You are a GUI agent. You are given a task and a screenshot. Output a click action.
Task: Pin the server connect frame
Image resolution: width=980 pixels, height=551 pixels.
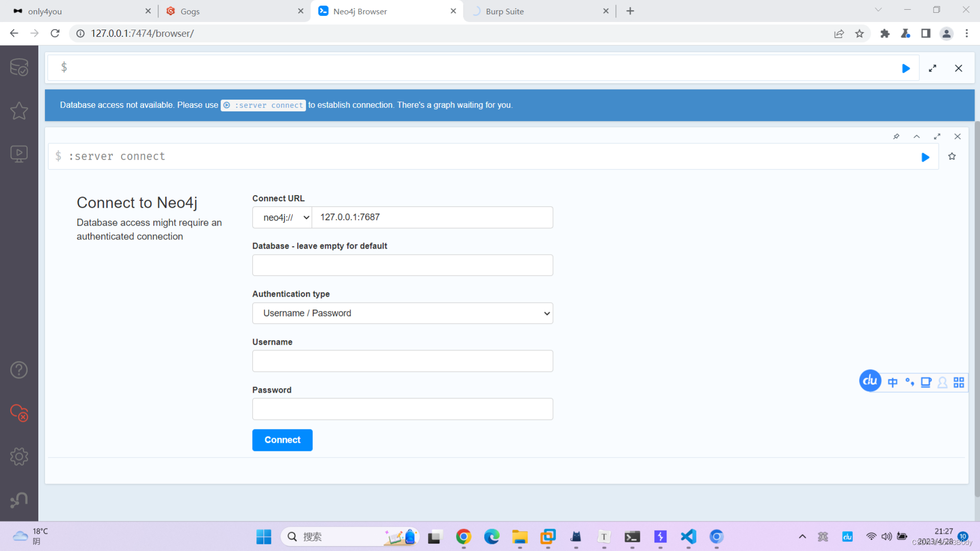pyautogui.click(x=896, y=136)
